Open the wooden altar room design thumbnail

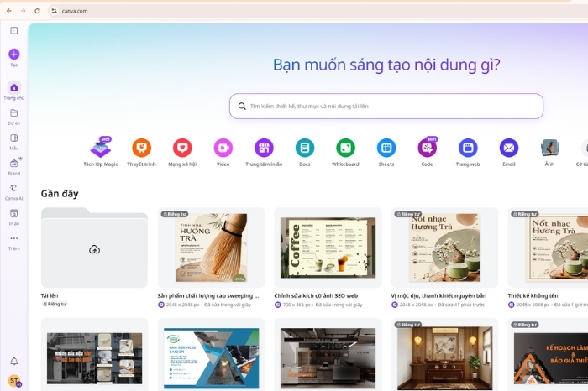[x=444, y=355]
